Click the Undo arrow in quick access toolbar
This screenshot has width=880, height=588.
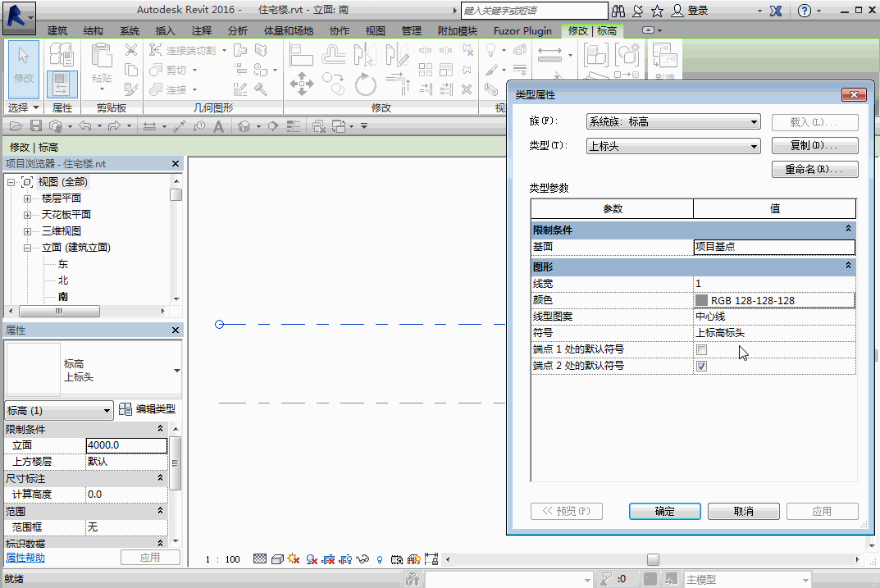point(85,126)
